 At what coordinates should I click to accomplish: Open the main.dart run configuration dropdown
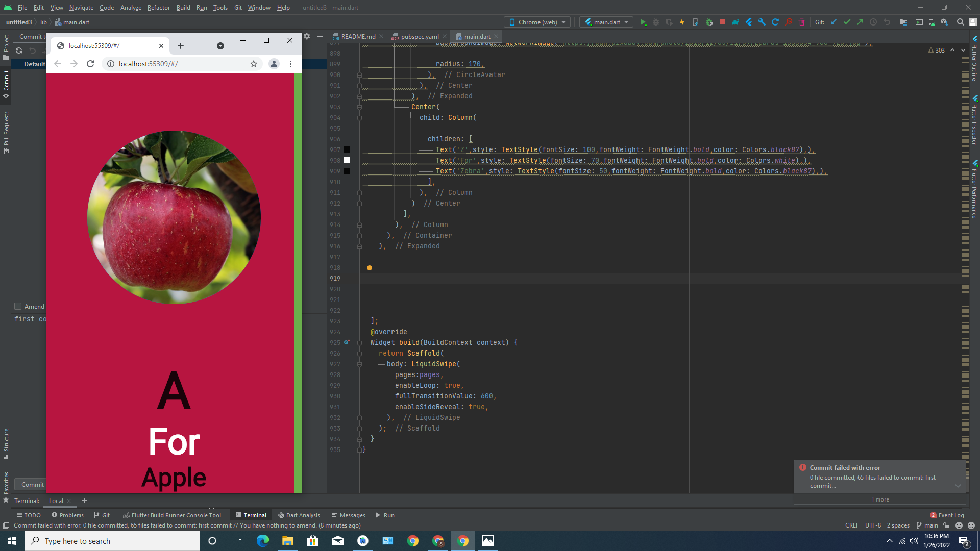[x=605, y=22]
